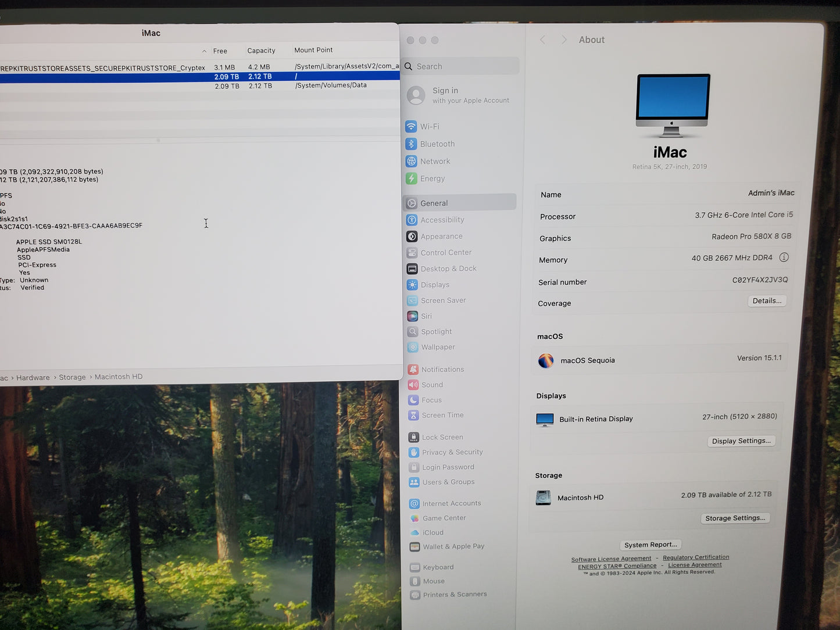Click the iMac image in About
The width and height of the screenshot is (840, 630).
pos(673,105)
